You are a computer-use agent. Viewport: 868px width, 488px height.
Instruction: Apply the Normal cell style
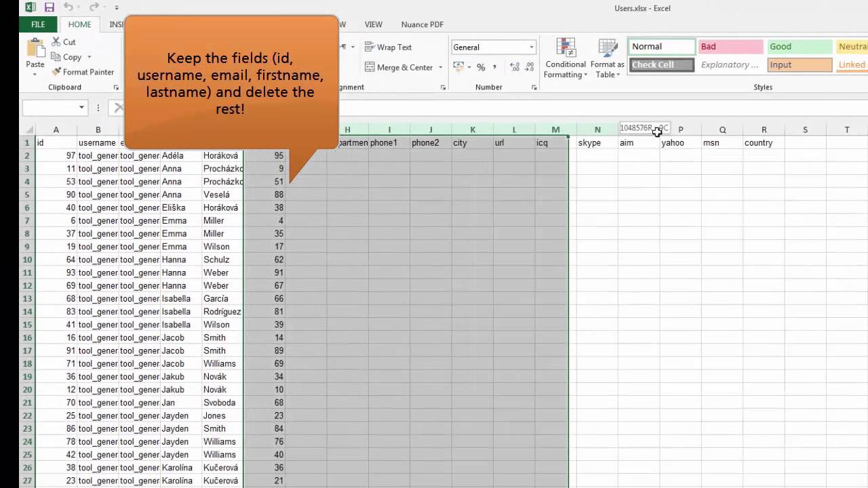(x=663, y=47)
